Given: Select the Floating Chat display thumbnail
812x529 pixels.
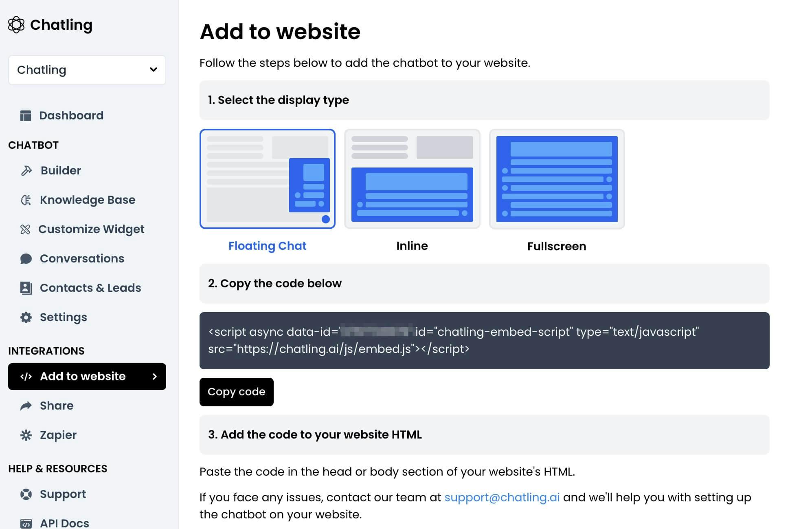Looking at the screenshot, I should coord(268,179).
